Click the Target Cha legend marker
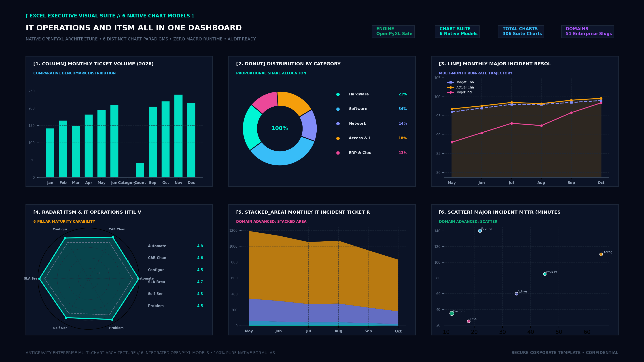The width and height of the screenshot is (644, 362). (x=451, y=82)
